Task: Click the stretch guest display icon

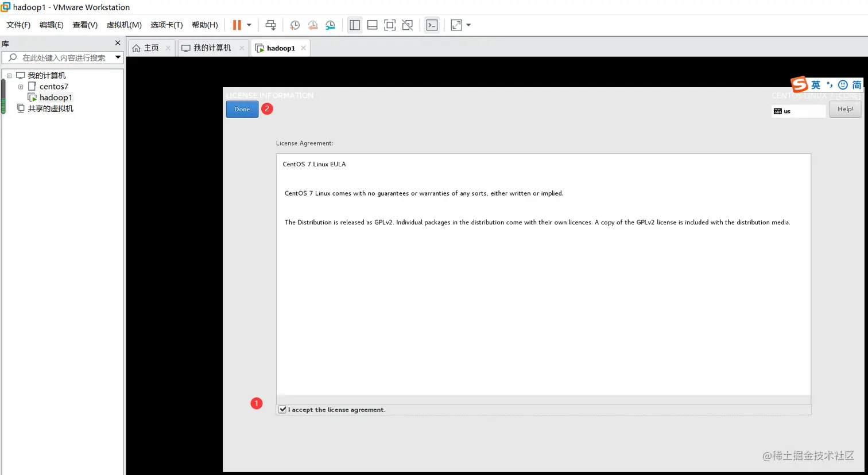Action: point(456,25)
